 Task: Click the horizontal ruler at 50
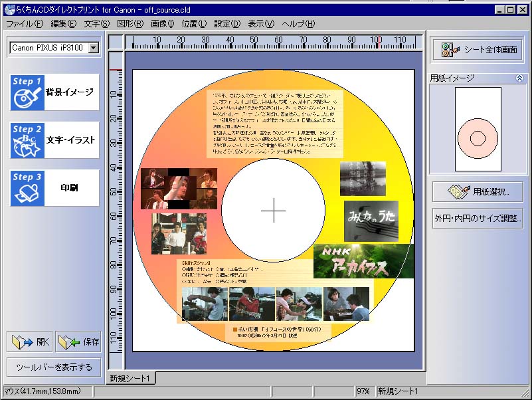coord(254,43)
